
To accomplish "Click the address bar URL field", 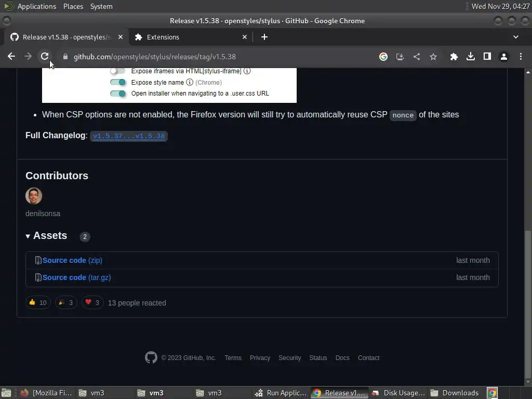I will [x=217, y=57].
